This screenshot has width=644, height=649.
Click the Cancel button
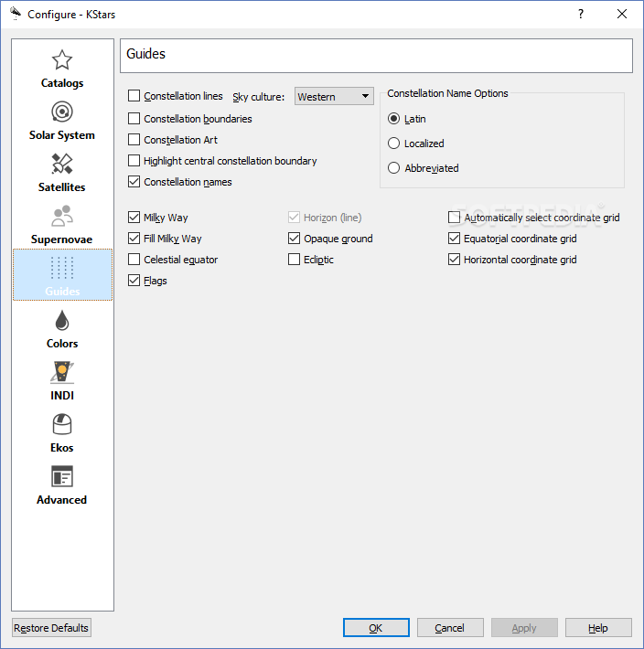pos(450,628)
